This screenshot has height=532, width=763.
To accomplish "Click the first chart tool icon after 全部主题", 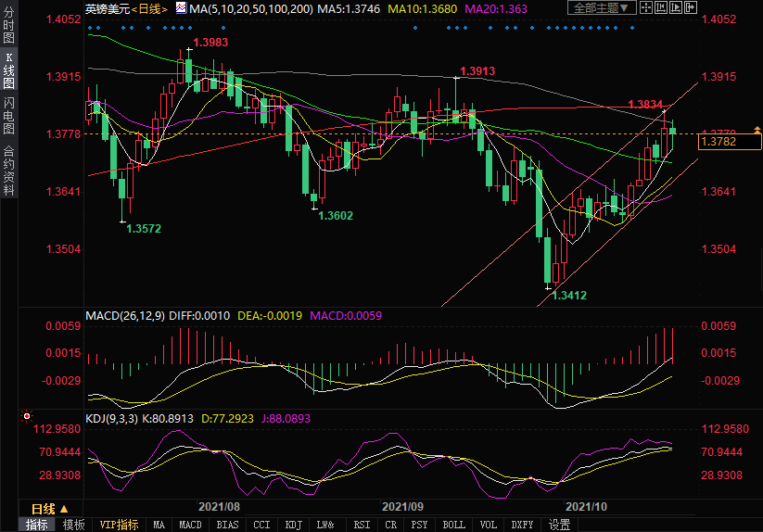I will pyautogui.click(x=648, y=8).
